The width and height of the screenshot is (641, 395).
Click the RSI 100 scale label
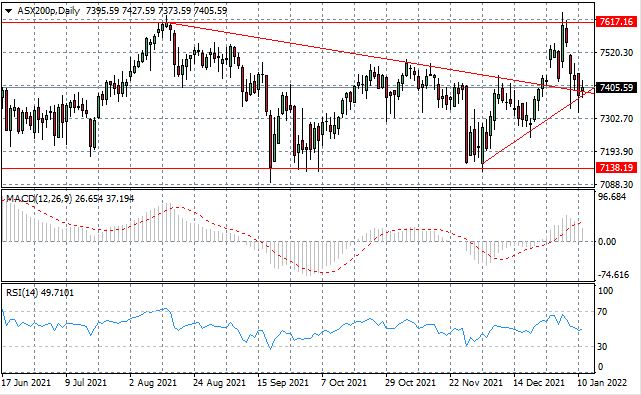[x=605, y=291]
